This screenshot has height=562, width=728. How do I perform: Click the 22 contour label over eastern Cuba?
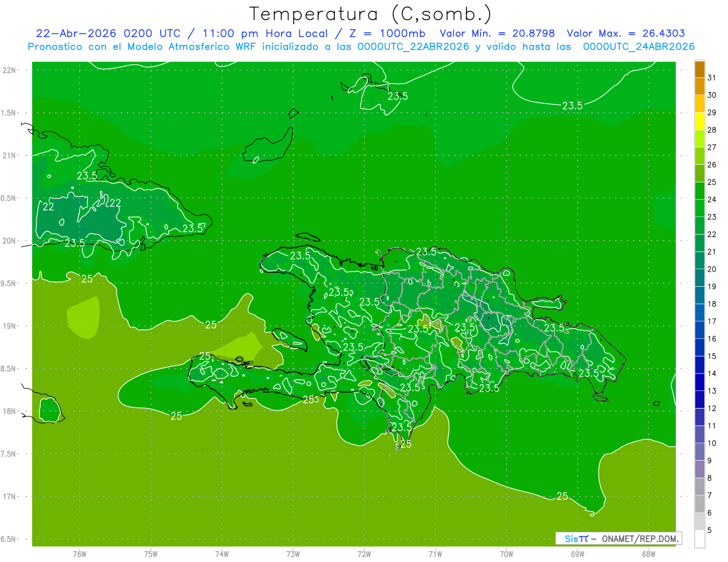point(115,203)
